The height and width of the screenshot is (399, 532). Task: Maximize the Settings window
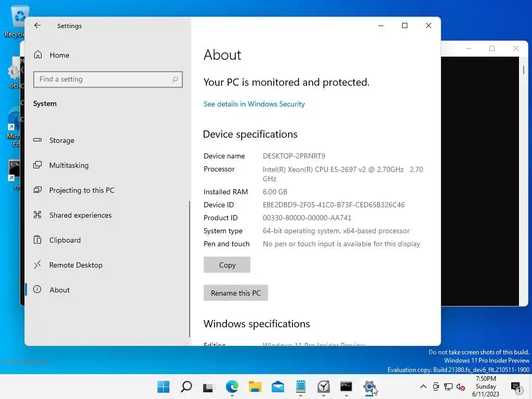[x=404, y=25]
